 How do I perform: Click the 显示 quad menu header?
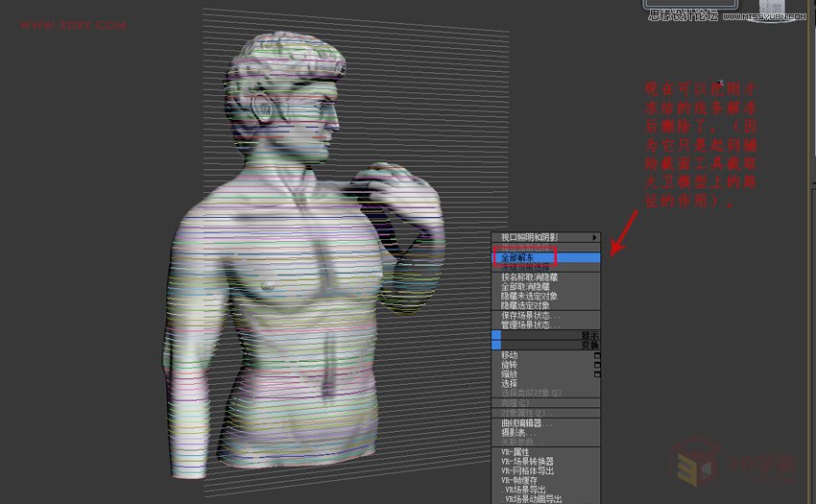(x=546, y=335)
